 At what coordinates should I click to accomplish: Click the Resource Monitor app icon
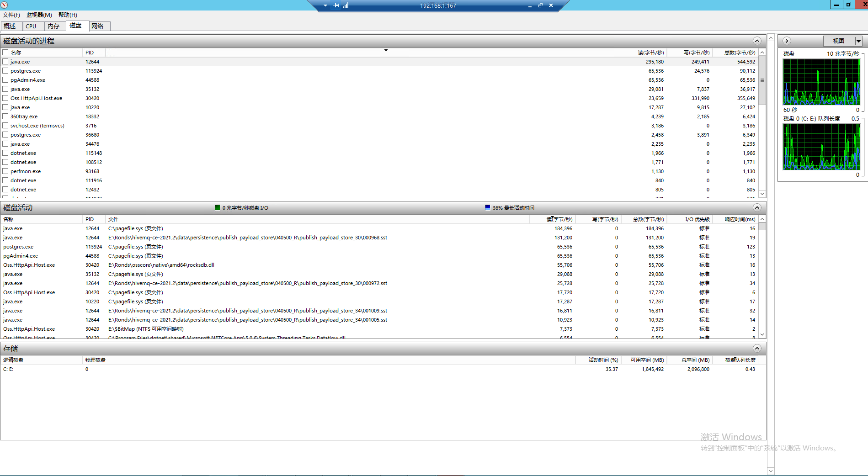point(4,5)
